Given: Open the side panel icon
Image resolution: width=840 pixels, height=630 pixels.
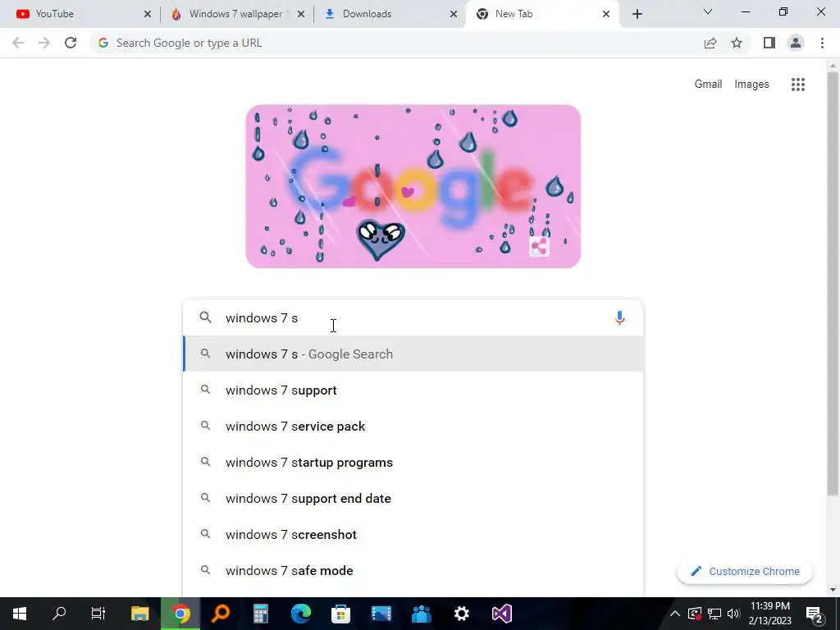Looking at the screenshot, I should point(769,43).
